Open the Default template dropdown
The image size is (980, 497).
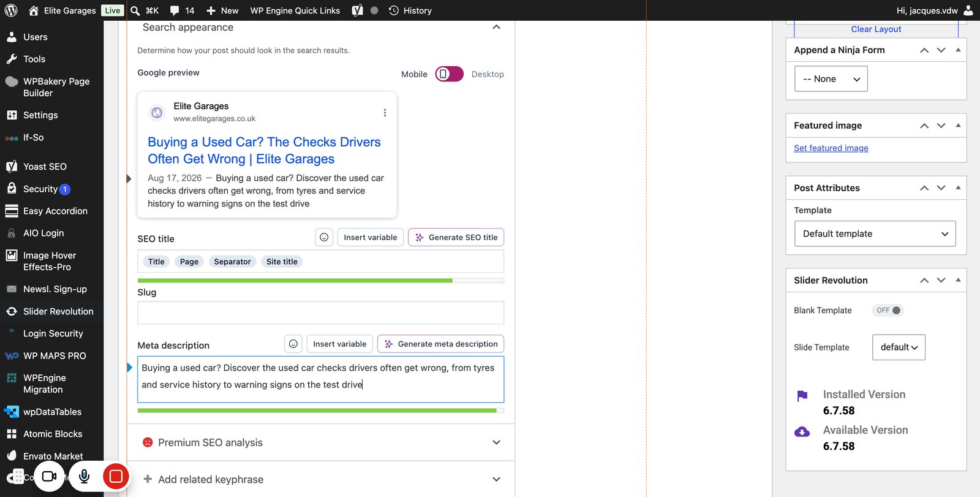(875, 233)
